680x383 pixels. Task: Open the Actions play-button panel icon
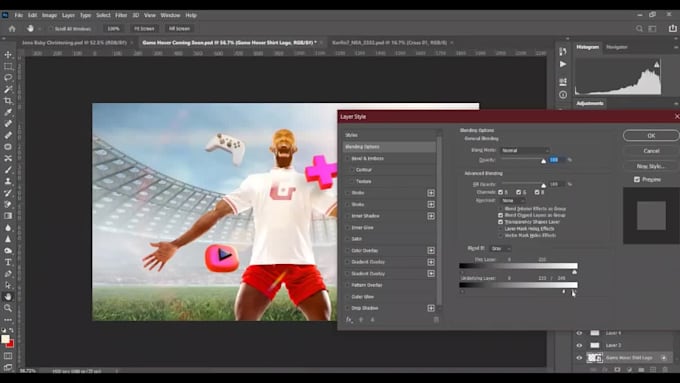563,64
